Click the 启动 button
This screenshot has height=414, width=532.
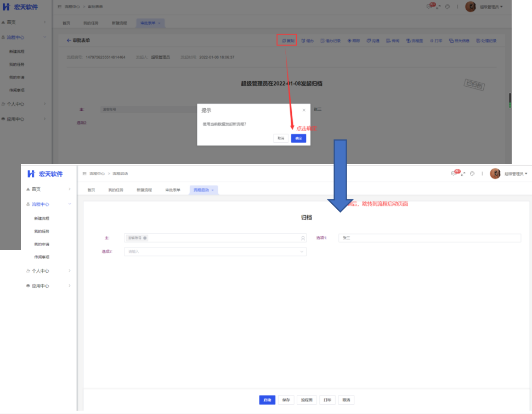[267, 400]
